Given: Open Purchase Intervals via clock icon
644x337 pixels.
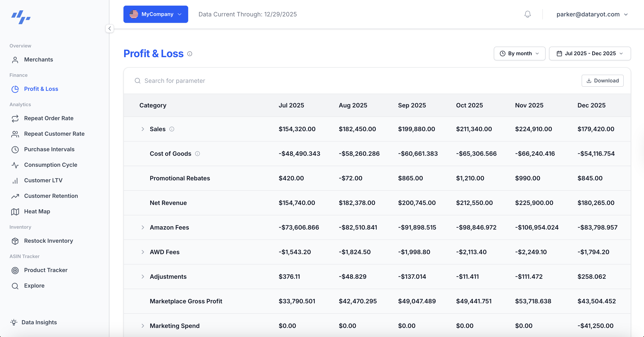Looking at the screenshot, I should click(15, 150).
